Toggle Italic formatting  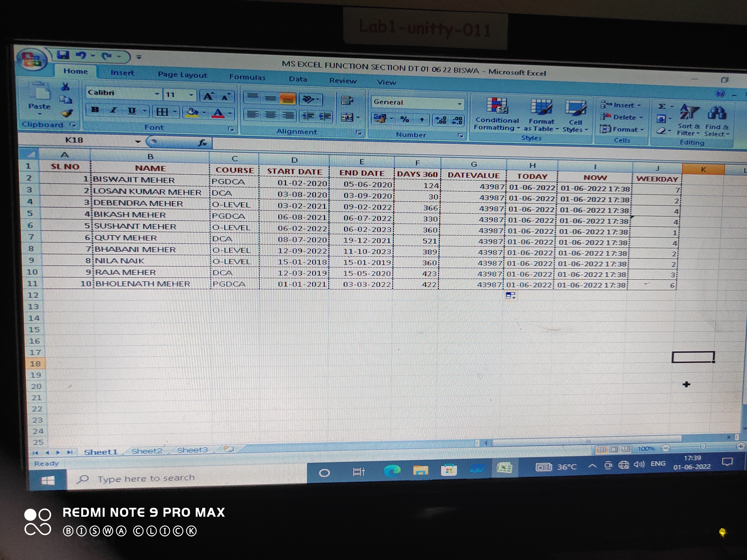(x=114, y=110)
